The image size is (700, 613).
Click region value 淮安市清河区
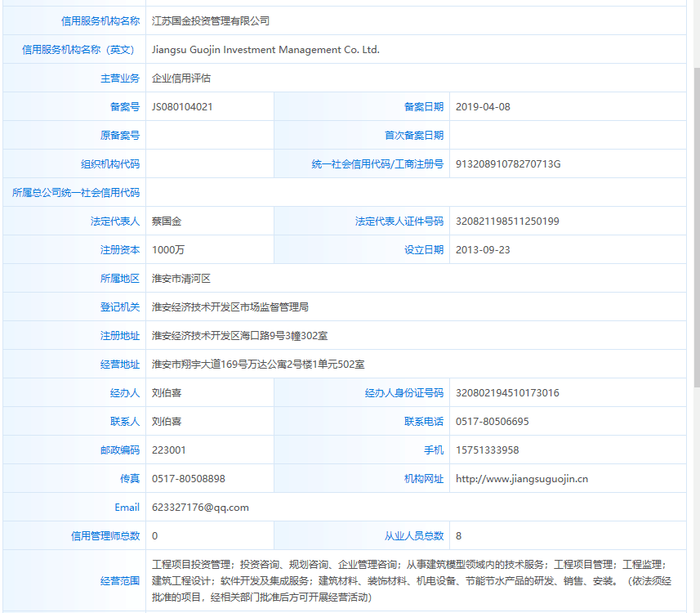coord(181,279)
